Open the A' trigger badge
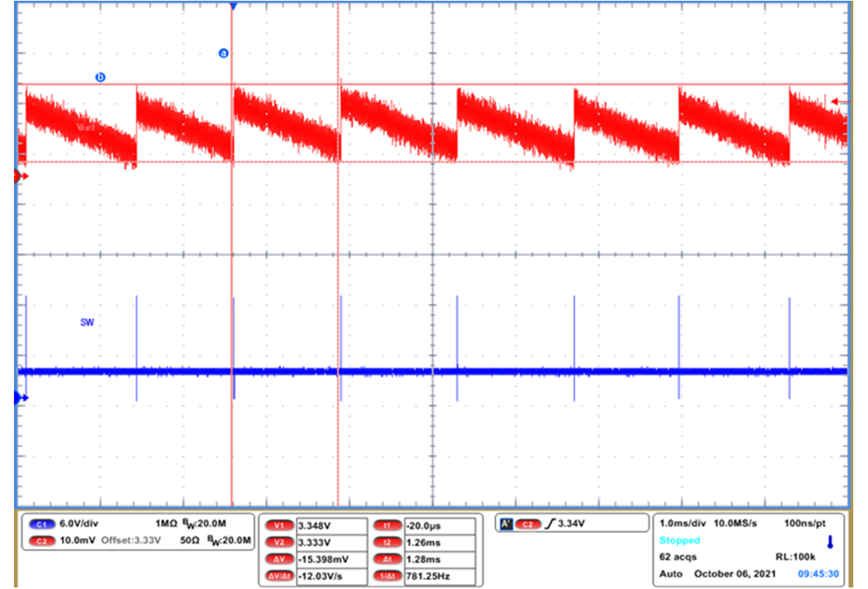Screen dimensions: 868x589 (x=506, y=524)
